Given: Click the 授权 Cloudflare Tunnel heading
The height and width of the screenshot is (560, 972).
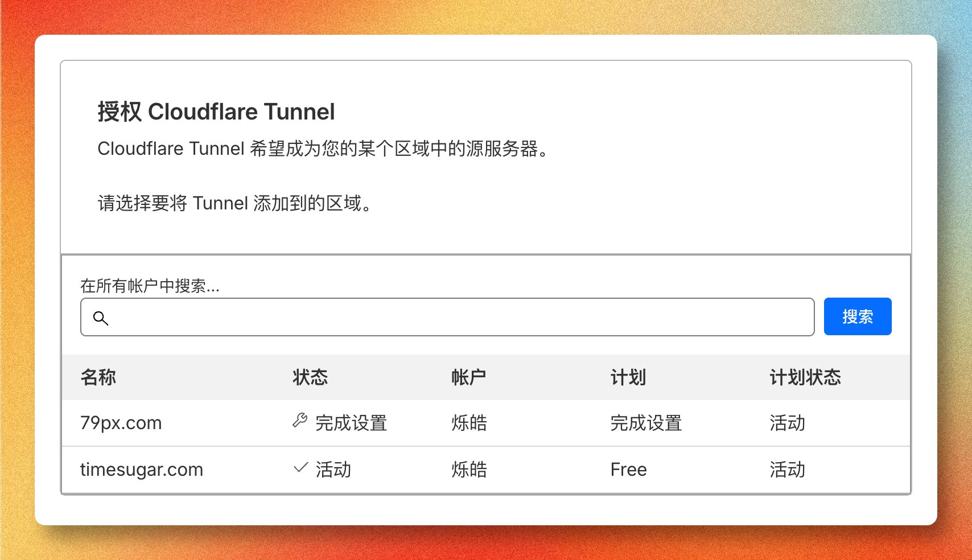Looking at the screenshot, I should coord(216,112).
